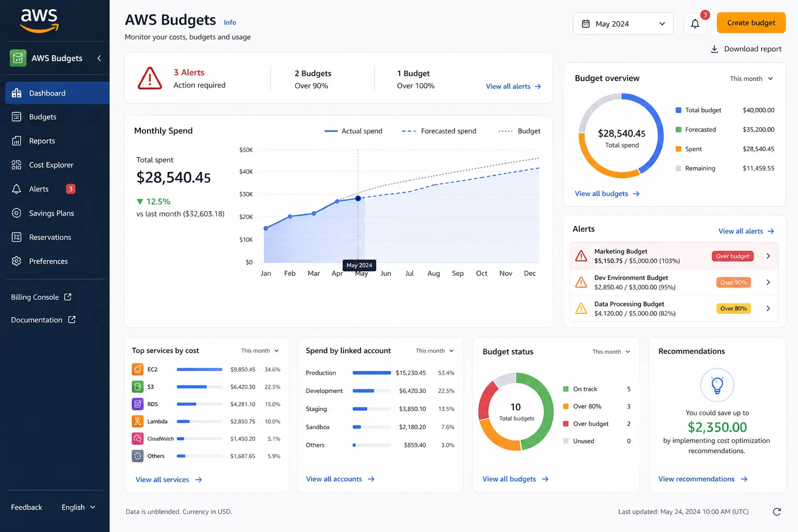The image size is (798, 532).
Task: Click View all services link
Action: [169, 480]
